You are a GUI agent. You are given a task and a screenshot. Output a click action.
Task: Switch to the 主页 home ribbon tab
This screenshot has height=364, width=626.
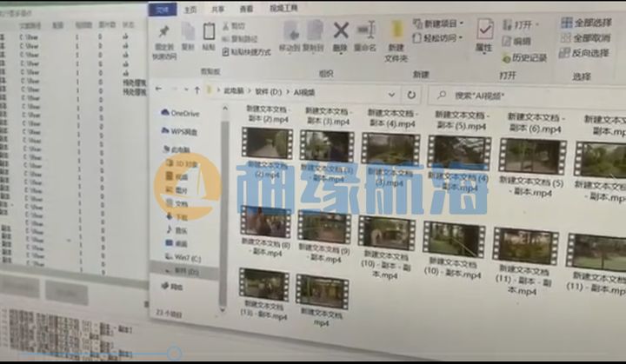(190, 10)
